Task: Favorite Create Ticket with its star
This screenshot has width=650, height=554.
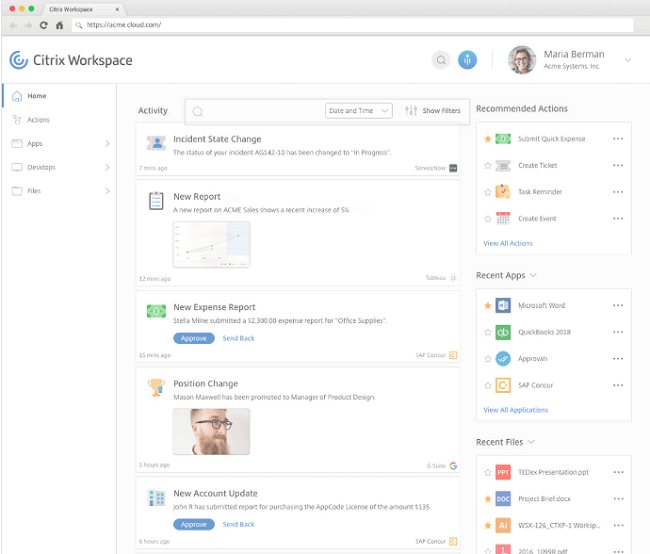Action: coord(488,165)
